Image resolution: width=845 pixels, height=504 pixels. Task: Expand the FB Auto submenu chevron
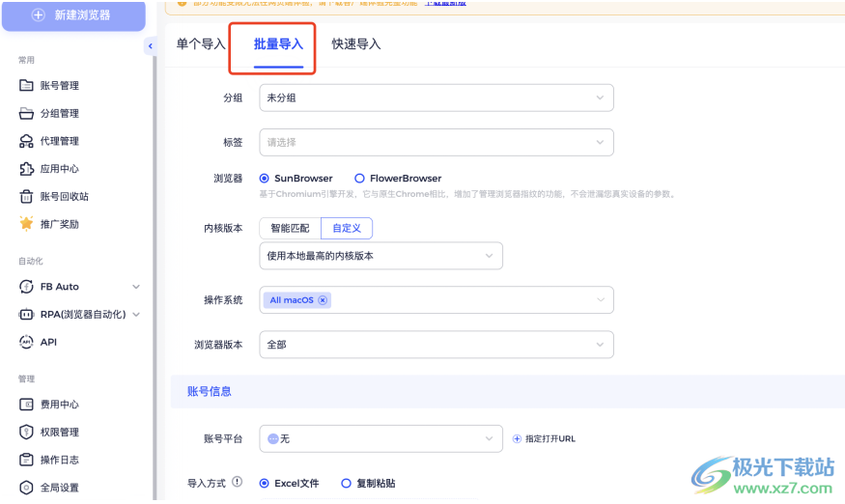pyautogui.click(x=136, y=287)
